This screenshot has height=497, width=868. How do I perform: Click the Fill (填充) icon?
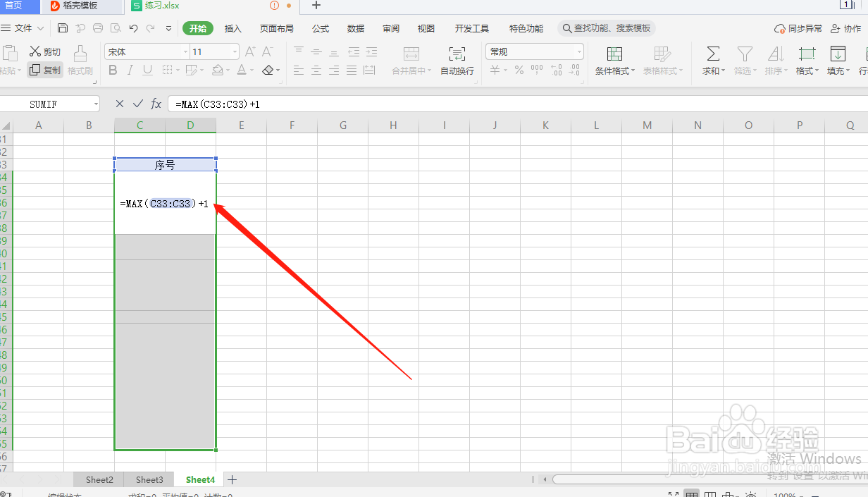coord(838,54)
